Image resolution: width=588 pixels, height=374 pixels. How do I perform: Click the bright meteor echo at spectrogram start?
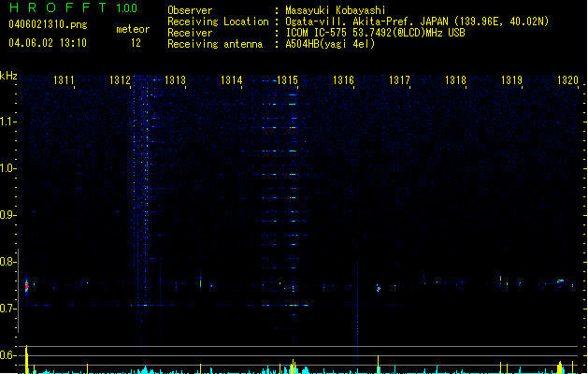click(x=26, y=286)
